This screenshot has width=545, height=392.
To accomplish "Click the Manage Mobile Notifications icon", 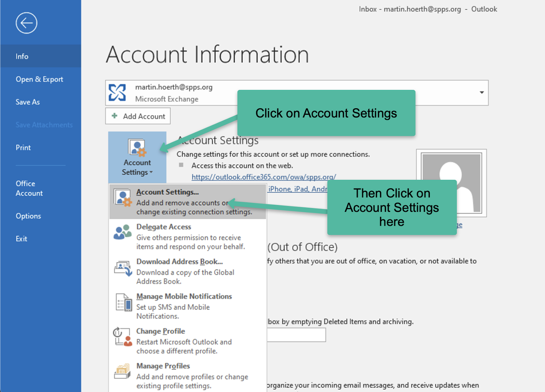I will (124, 302).
